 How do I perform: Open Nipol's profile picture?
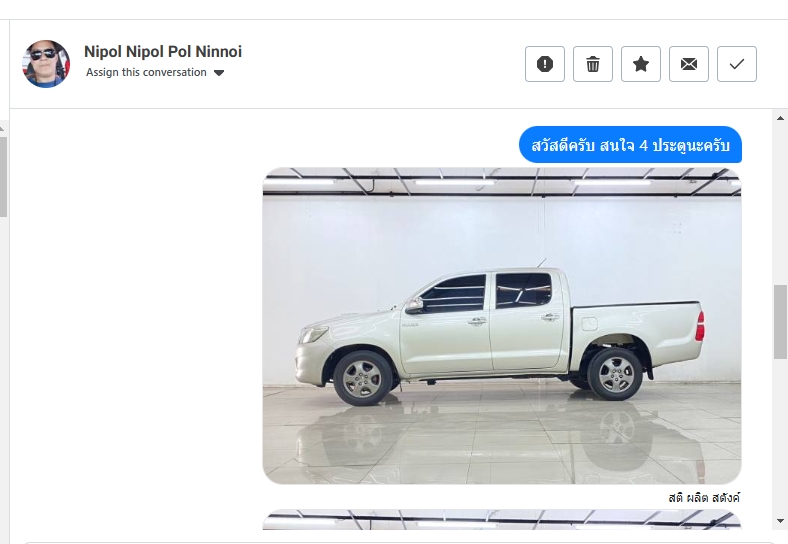click(46, 64)
